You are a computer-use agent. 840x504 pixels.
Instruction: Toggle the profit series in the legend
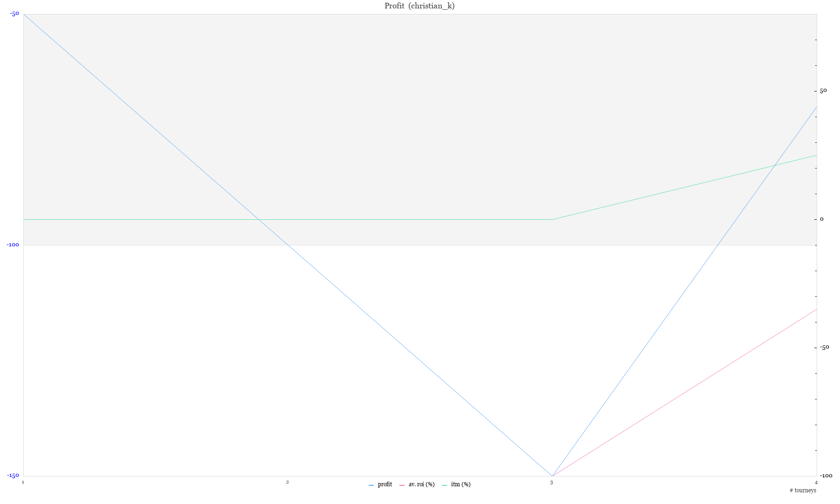tap(385, 484)
